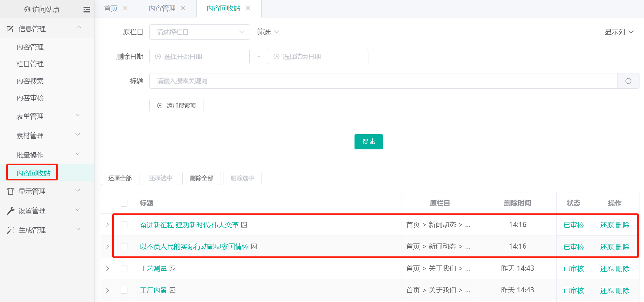Screen dimensions: 644x302
Task: Click the sidebar collapse menu icon
Action: pyautogui.click(x=87, y=10)
